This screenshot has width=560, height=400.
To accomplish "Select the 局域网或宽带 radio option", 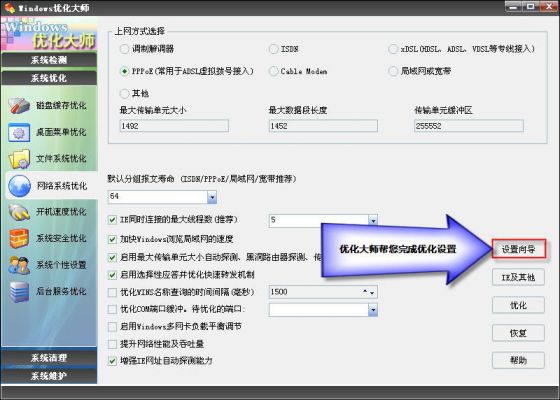I will pos(393,71).
